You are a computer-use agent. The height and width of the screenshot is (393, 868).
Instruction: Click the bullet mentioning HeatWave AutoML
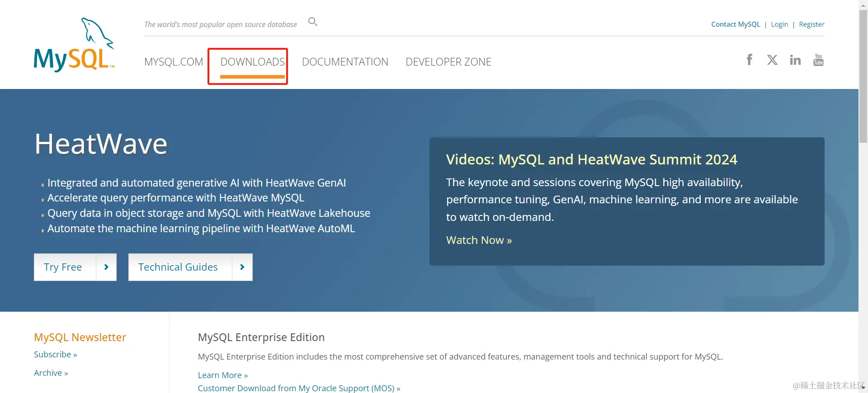pyautogui.click(x=201, y=229)
